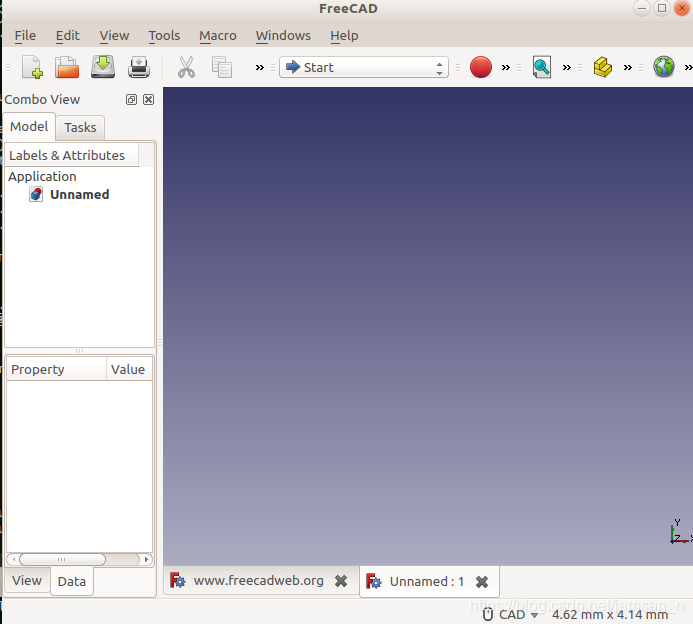Open a file using the folder icon

pyautogui.click(x=67, y=67)
